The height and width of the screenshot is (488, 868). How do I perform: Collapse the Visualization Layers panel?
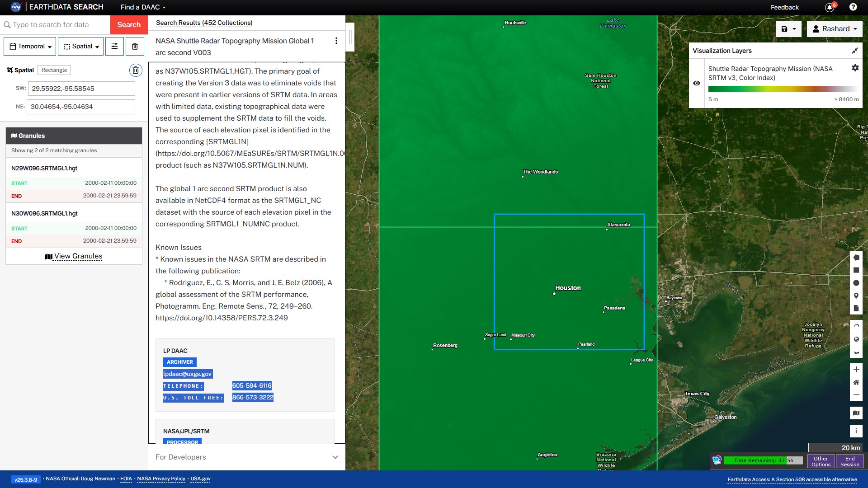tap(854, 51)
